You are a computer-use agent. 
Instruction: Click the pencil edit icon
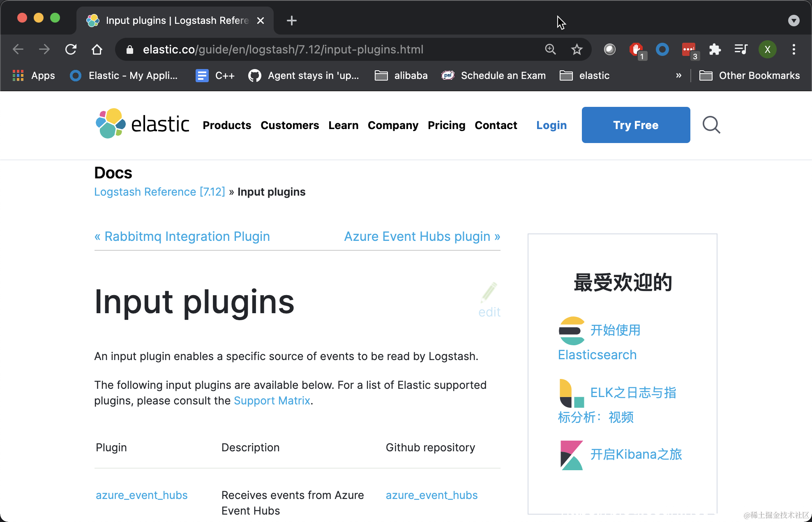(x=489, y=292)
